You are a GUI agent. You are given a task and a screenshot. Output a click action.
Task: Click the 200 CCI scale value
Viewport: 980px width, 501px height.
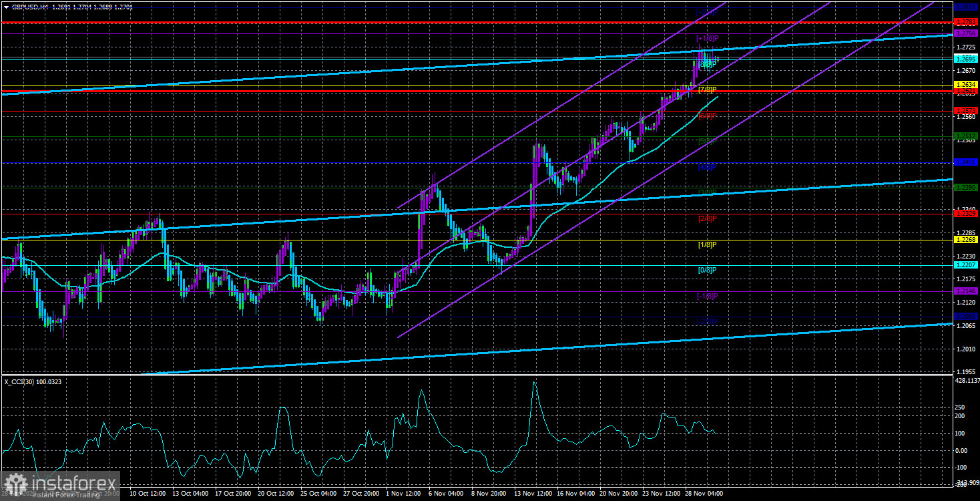click(x=961, y=415)
